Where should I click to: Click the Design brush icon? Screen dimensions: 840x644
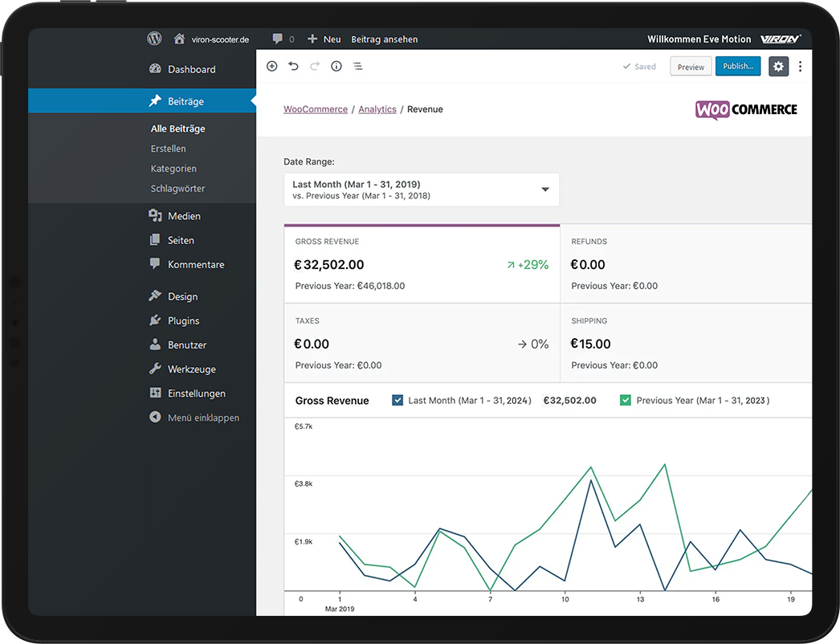[155, 296]
